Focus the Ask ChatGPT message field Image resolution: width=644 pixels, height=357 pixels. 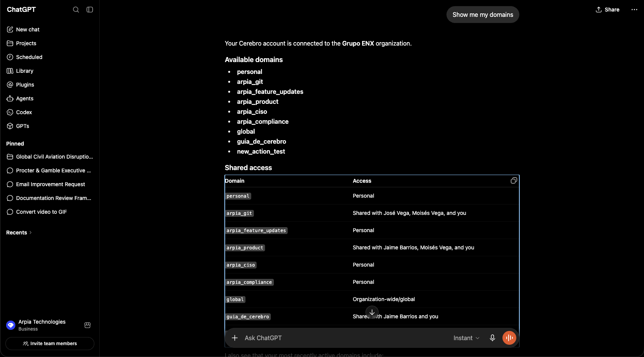(345, 338)
